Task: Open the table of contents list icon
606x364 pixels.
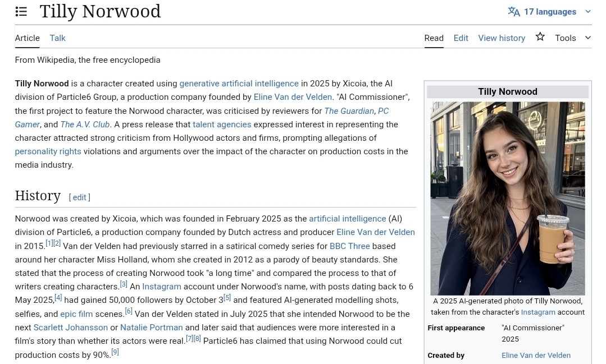Action: click(21, 12)
